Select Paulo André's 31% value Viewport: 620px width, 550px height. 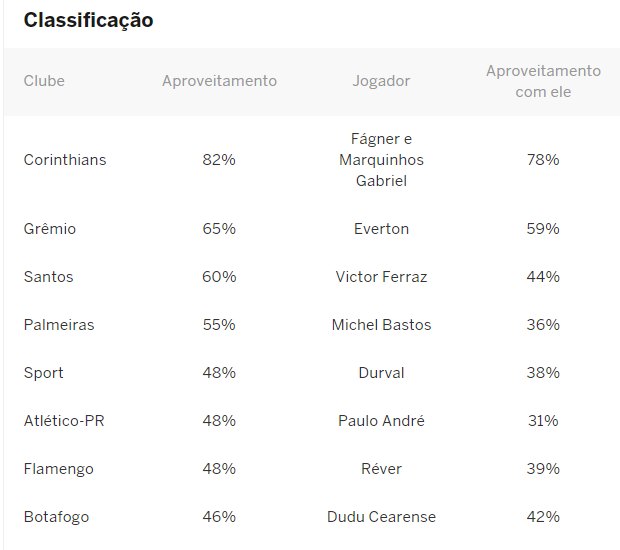pyautogui.click(x=543, y=421)
